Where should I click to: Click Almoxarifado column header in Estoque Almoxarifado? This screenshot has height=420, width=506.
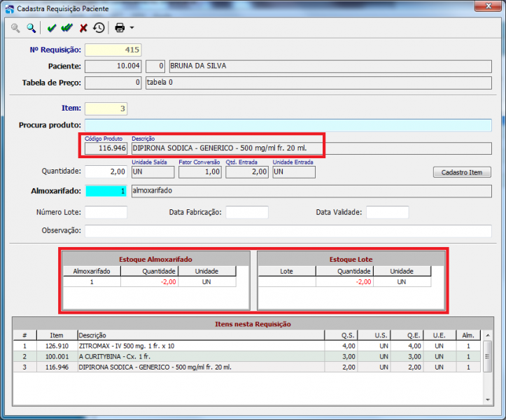click(92, 271)
